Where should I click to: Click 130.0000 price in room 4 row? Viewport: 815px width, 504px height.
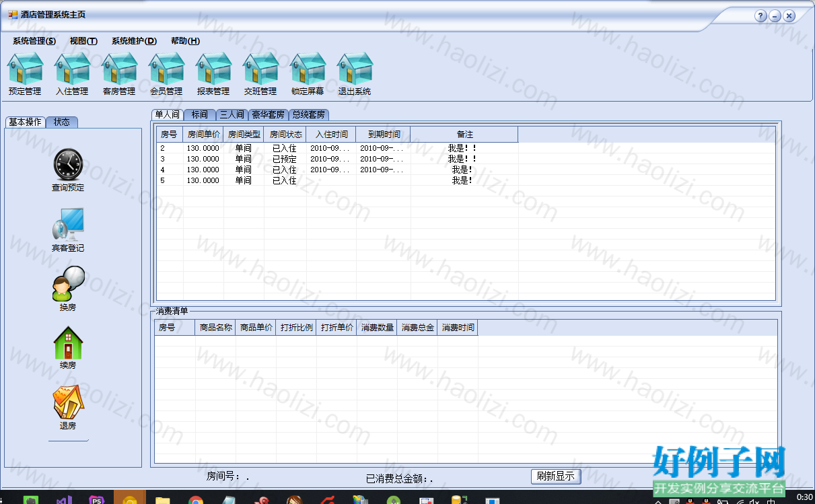tap(203, 170)
